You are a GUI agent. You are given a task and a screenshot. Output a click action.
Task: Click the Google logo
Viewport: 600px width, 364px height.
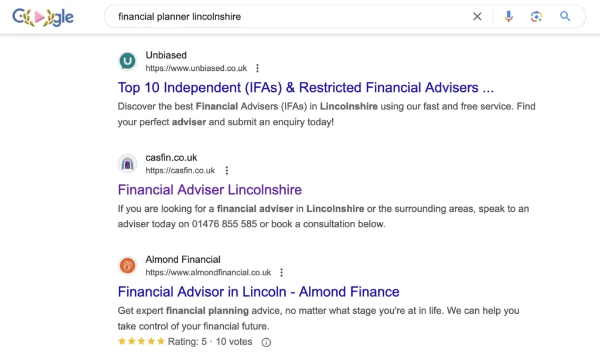[x=43, y=16]
